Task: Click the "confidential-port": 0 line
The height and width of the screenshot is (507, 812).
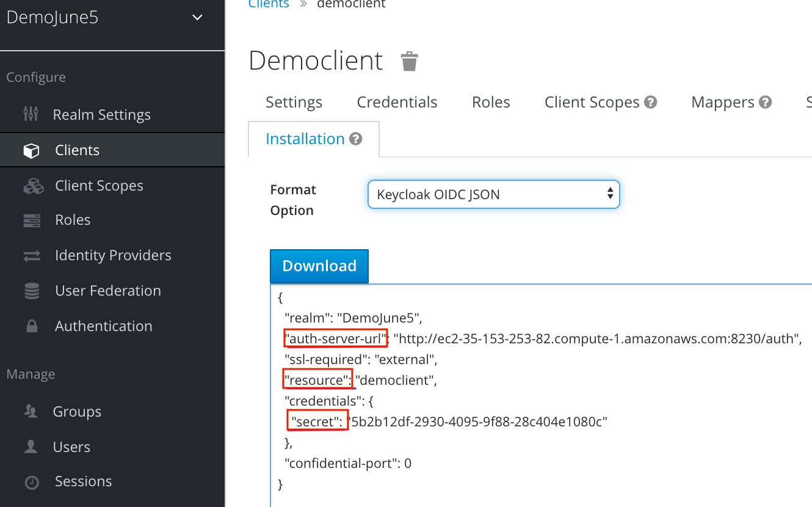Action: pyautogui.click(x=348, y=464)
